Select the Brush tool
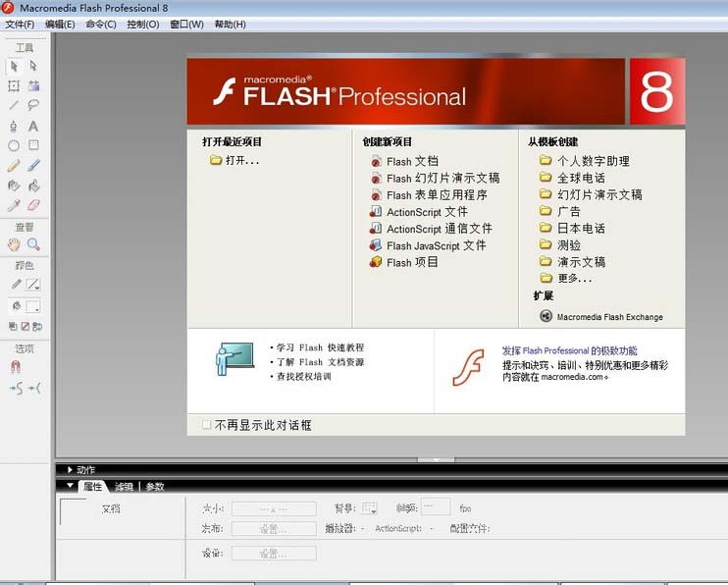 tap(33, 166)
